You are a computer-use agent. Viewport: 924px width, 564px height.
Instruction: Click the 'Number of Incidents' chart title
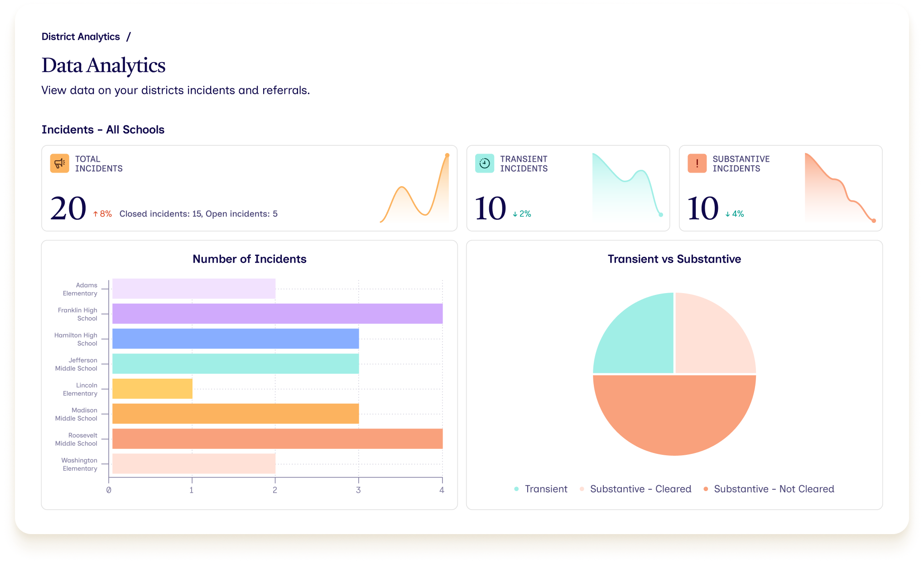coord(250,259)
